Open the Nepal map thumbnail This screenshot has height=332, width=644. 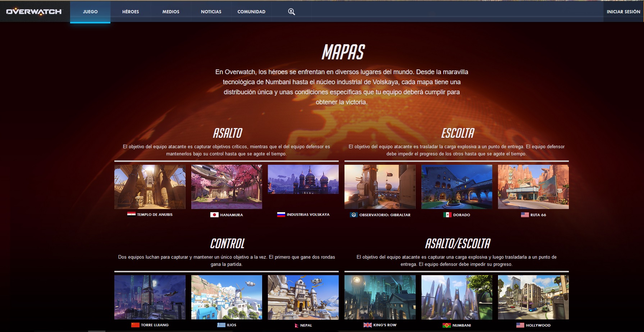point(303,297)
